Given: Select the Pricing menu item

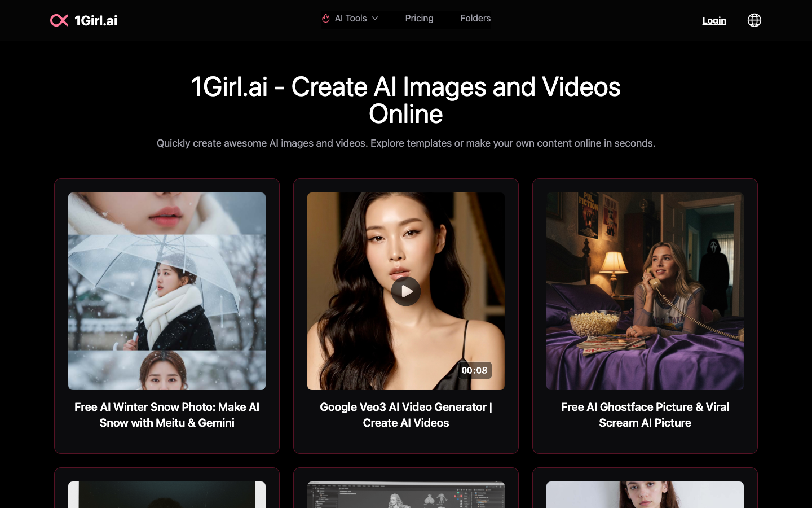Looking at the screenshot, I should (x=419, y=18).
